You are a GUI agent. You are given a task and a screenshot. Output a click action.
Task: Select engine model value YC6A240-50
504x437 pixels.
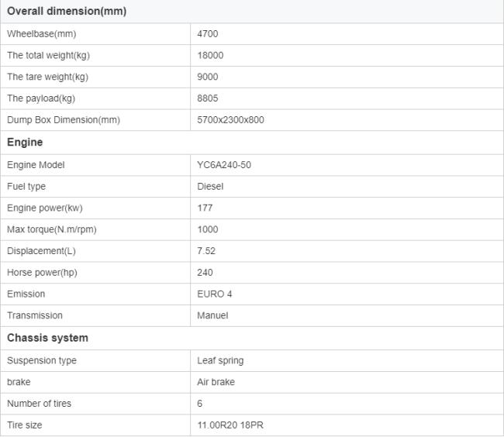pyautogui.click(x=224, y=165)
